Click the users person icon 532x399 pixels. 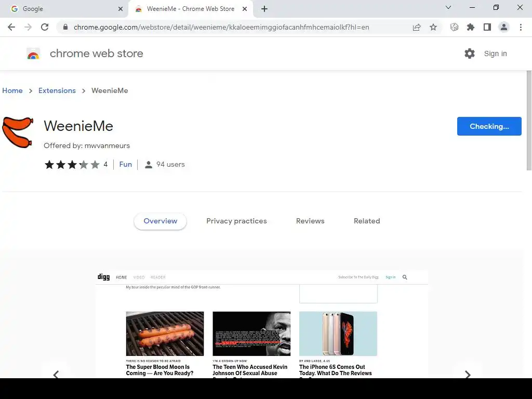[148, 165]
